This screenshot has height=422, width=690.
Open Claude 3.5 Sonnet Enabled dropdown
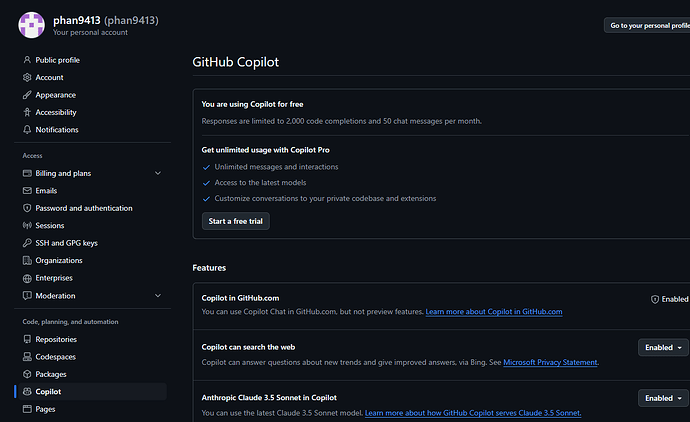pos(663,398)
